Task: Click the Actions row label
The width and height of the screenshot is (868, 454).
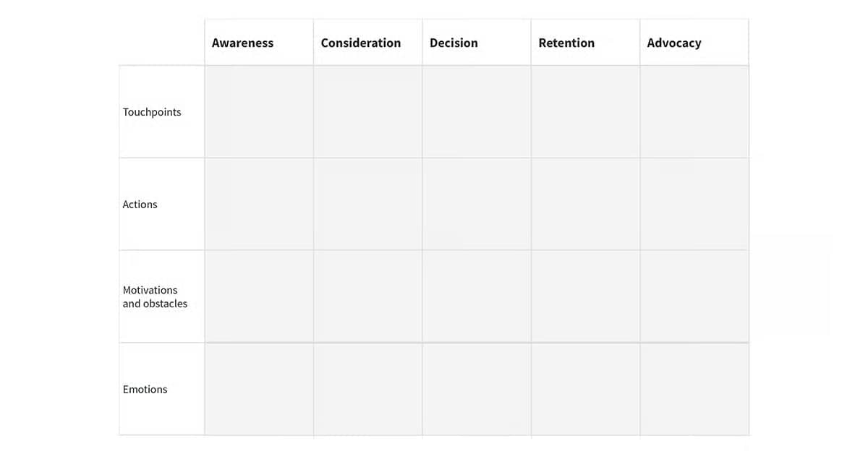Action: [140, 205]
